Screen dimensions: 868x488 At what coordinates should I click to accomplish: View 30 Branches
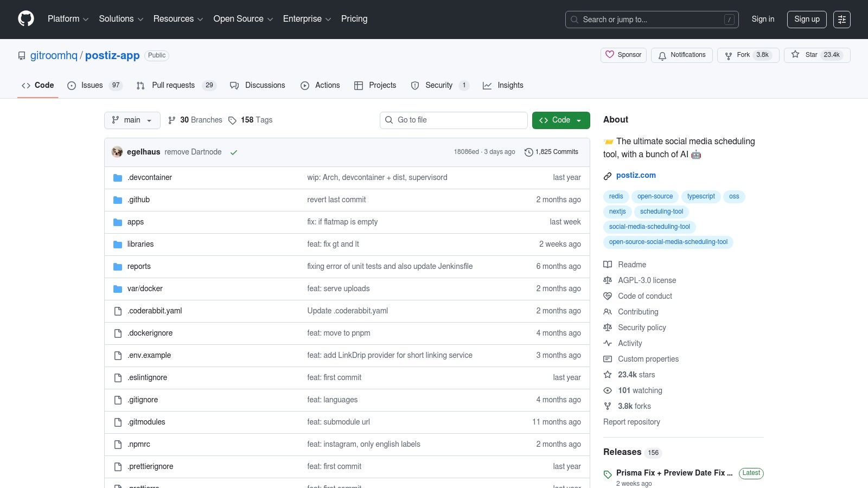(x=195, y=120)
